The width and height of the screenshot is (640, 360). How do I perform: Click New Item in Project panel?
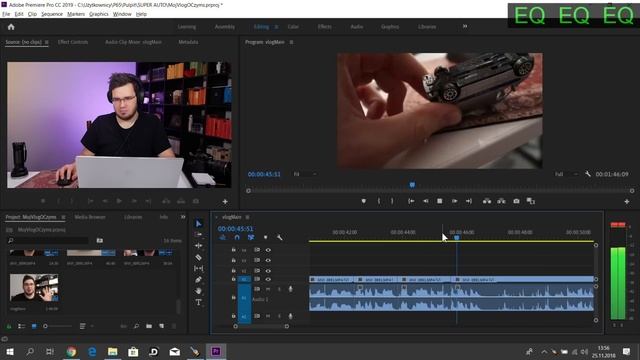click(162, 326)
